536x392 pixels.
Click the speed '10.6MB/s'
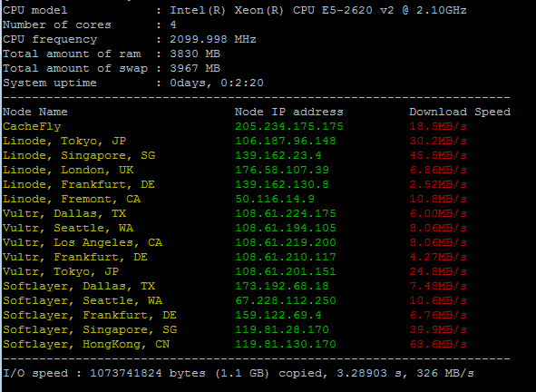pos(438,301)
